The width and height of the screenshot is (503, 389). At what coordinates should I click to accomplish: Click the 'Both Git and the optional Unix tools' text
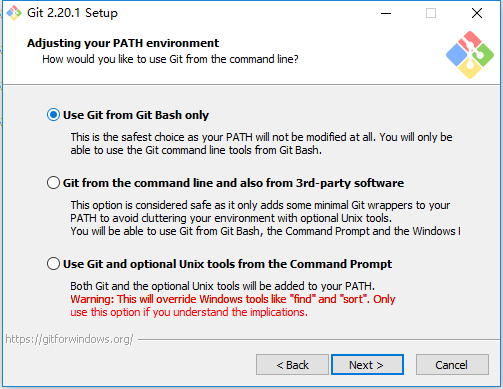click(x=222, y=286)
